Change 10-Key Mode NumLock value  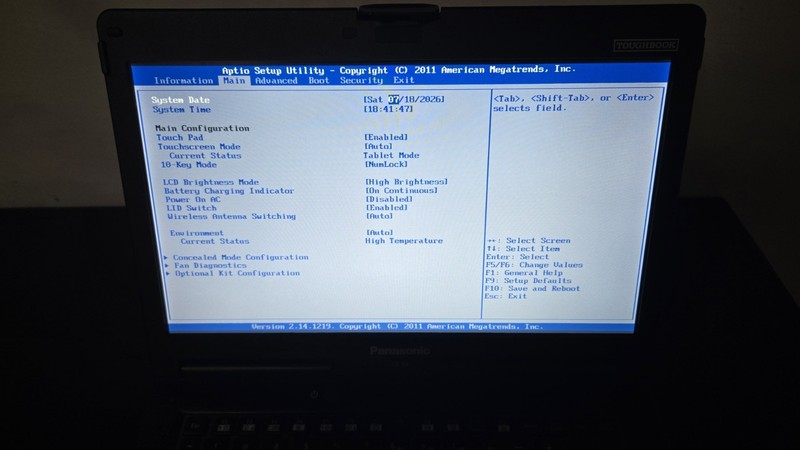(x=386, y=164)
